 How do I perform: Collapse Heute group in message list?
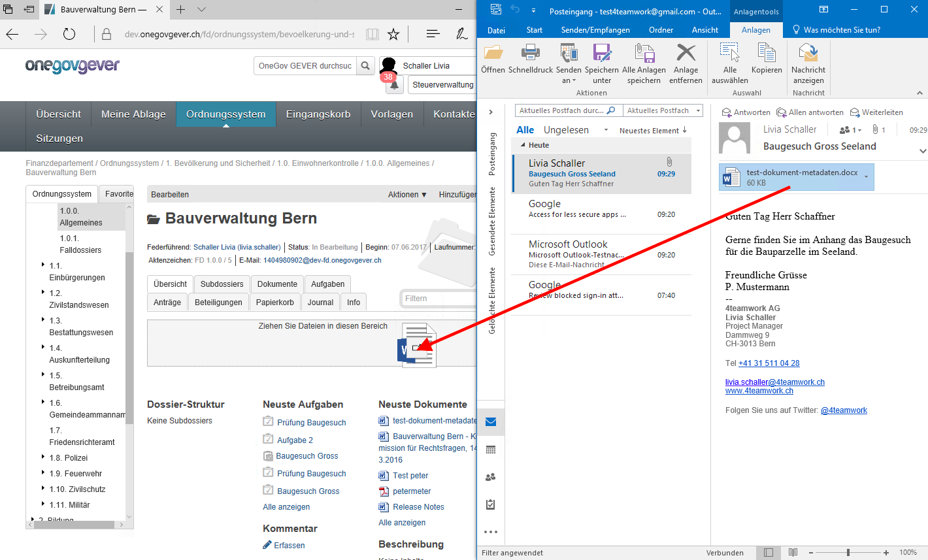pos(523,145)
